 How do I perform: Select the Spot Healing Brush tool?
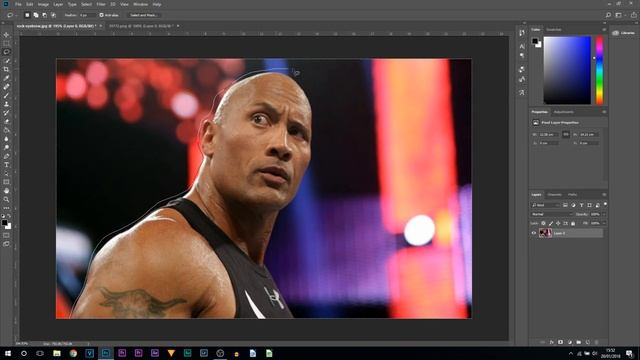[6, 87]
